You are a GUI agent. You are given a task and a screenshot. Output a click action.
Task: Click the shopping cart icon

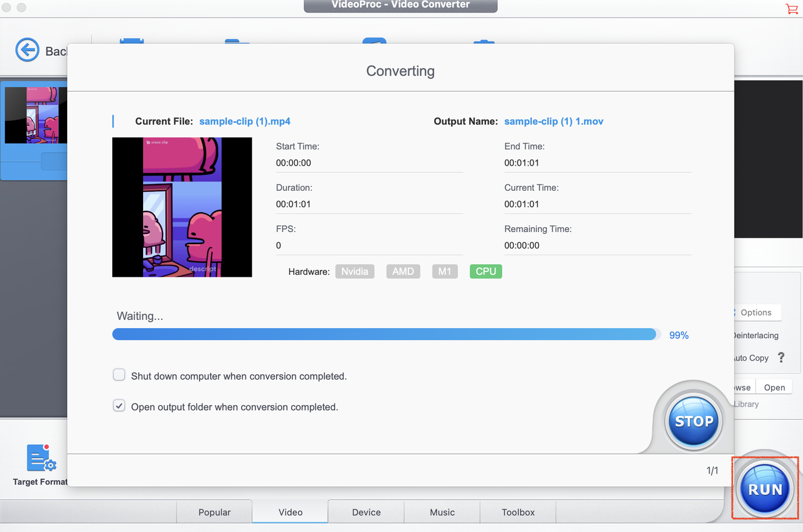(792, 9)
